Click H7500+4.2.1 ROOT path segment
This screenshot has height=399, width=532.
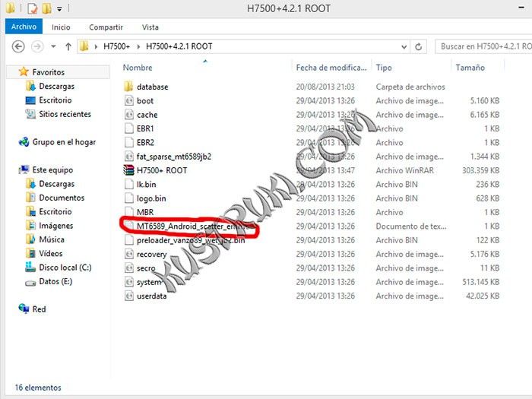coord(179,46)
